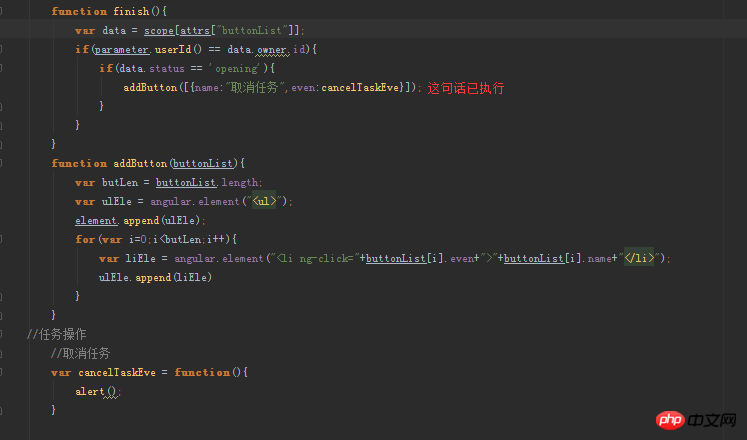Click the ng-click attribute in the string
Screen dimensions: 747x440
click(326, 259)
